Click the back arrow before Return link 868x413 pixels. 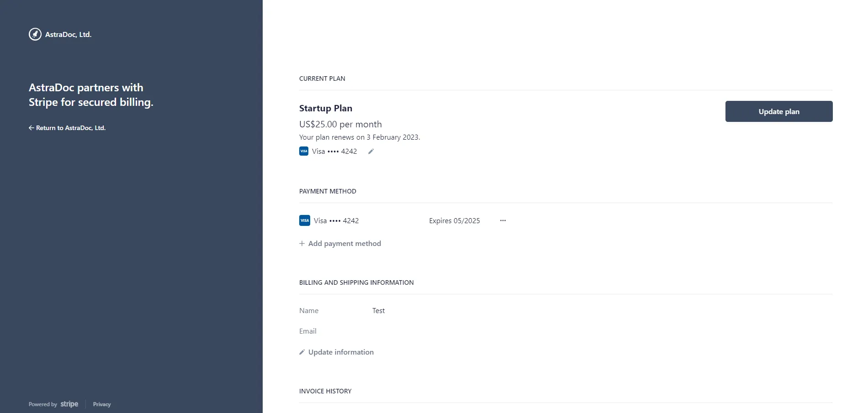[x=31, y=128]
